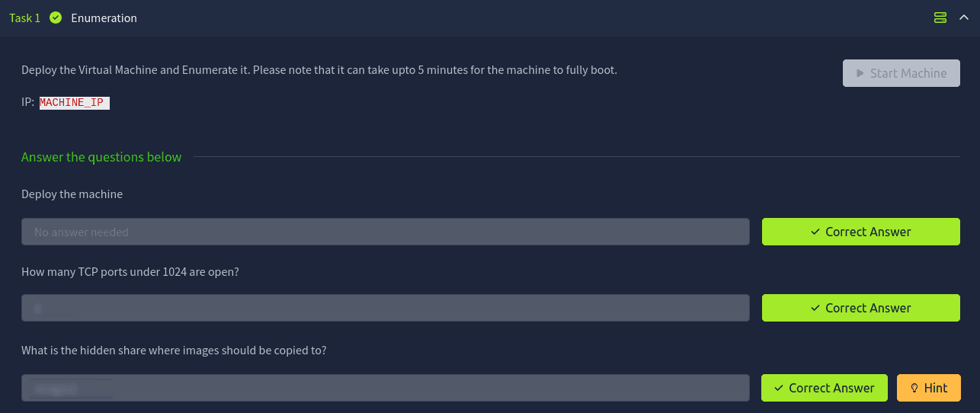The height and width of the screenshot is (413, 980).
Task: Click the 'Task 1' label in header
Action: click(x=24, y=18)
